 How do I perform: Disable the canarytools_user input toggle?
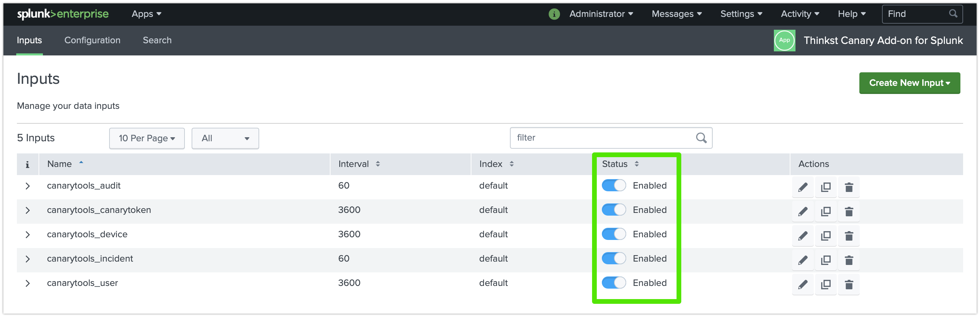[x=614, y=283]
